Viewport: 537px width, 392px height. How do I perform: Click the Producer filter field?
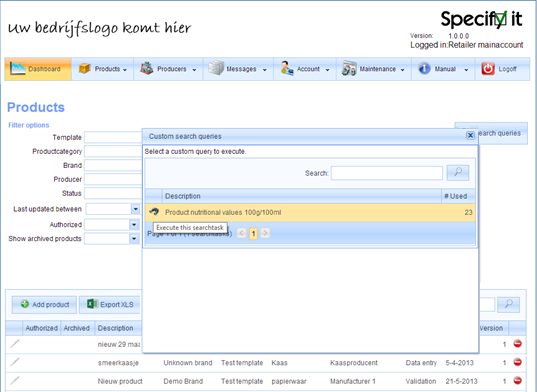coord(113,179)
